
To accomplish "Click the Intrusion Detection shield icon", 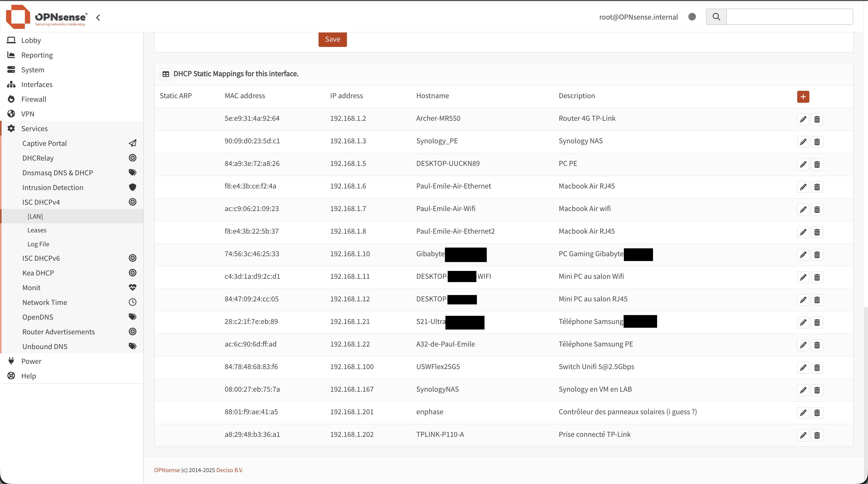I will click(x=132, y=187).
